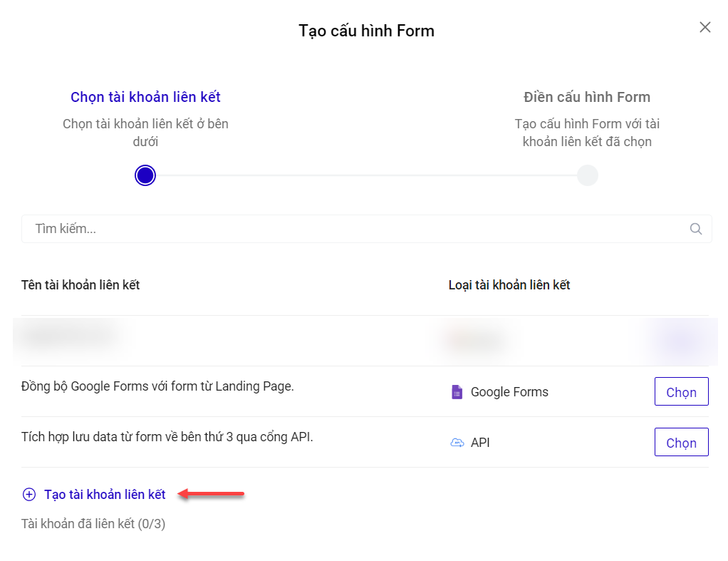This screenshot has width=728, height=561.
Task: Click the step progress line between circles
Action: (x=366, y=175)
